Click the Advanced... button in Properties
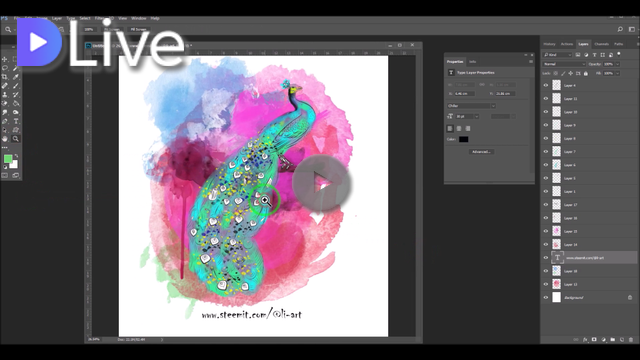Viewport: 640px width, 360px height. point(482,152)
